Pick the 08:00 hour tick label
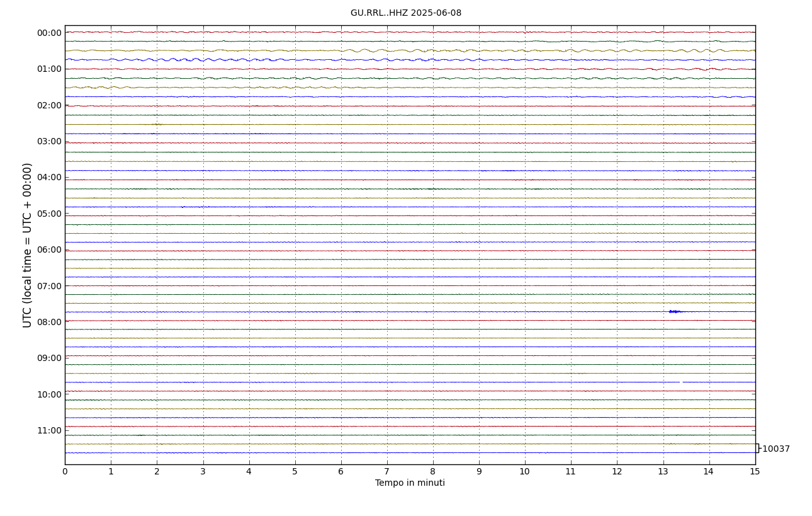The height and width of the screenshot is (516, 812). tap(49, 322)
